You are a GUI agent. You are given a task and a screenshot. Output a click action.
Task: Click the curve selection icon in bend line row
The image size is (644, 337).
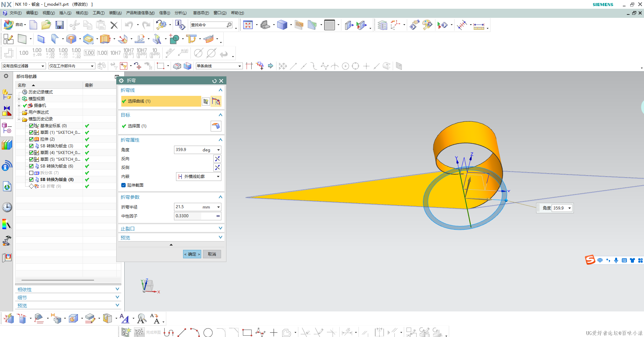(216, 101)
